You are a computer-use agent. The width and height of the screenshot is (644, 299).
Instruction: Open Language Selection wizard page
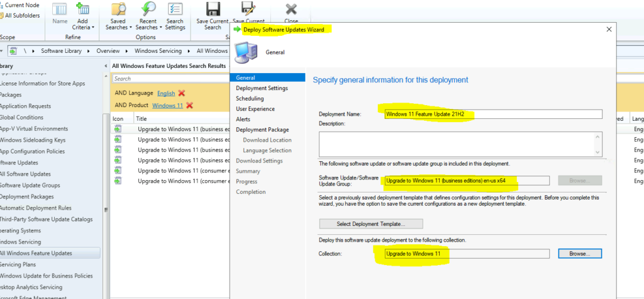click(267, 150)
